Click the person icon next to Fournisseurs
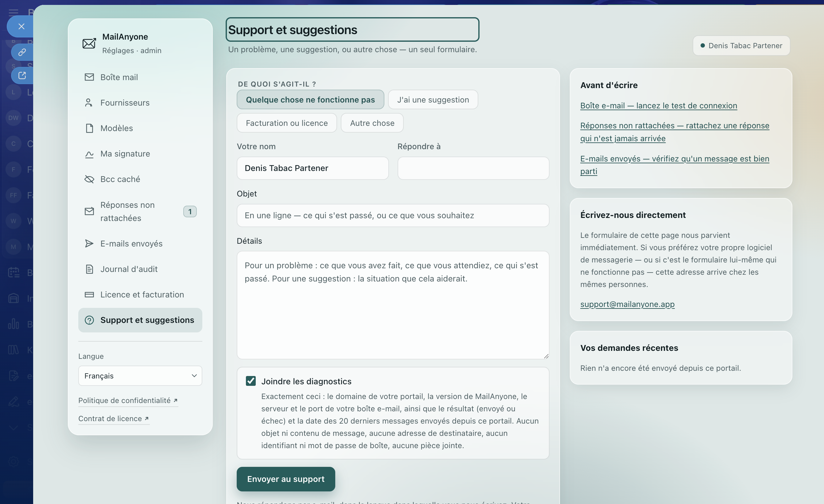This screenshot has width=824, height=504. (89, 103)
